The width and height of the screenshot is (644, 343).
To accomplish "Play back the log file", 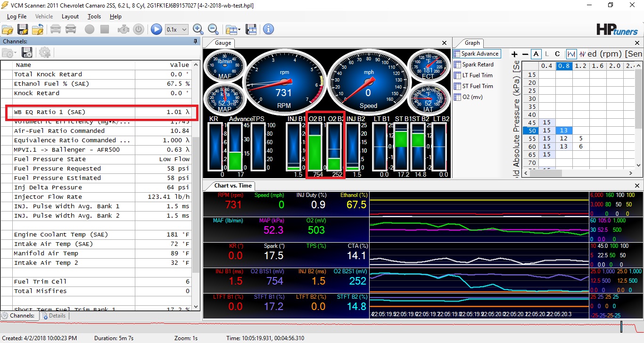I will 157,29.
